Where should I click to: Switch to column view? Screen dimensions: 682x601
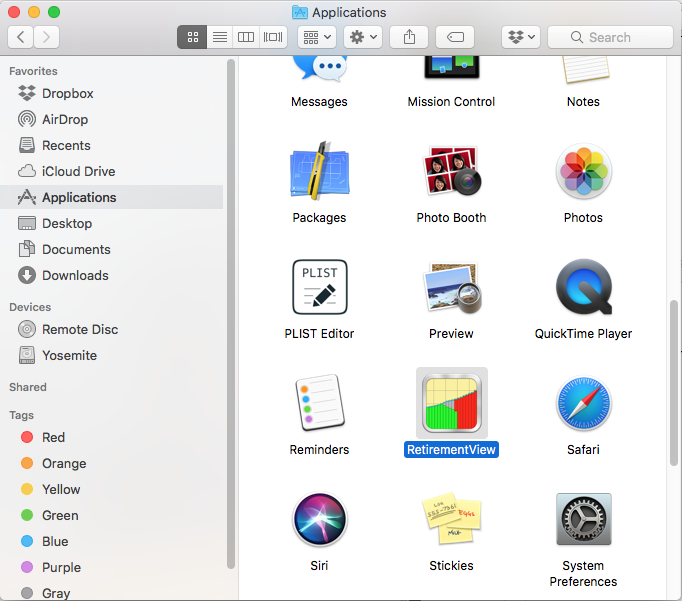246,37
